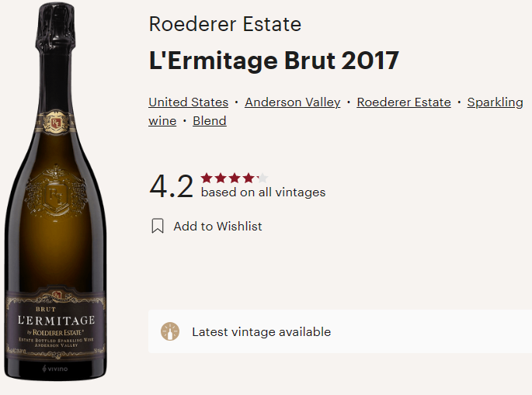Click the Vivino logo on the bottle base
The width and height of the screenshot is (532, 395).
[x=54, y=369]
